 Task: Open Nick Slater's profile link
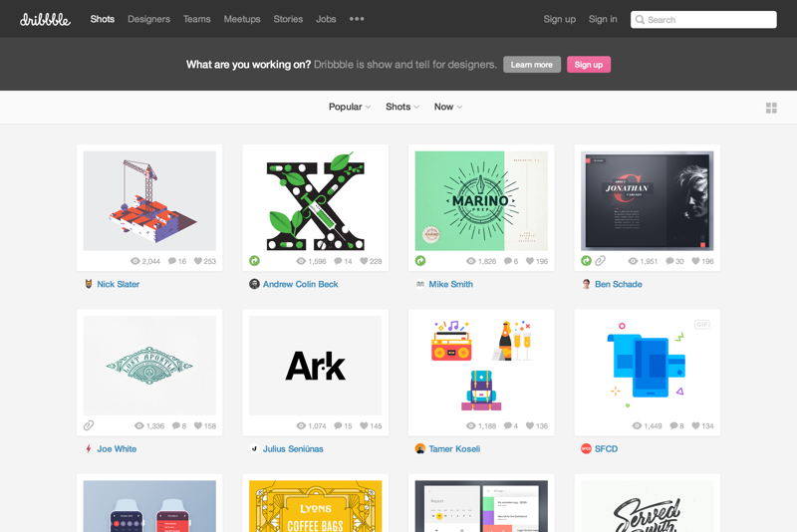[x=119, y=284]
